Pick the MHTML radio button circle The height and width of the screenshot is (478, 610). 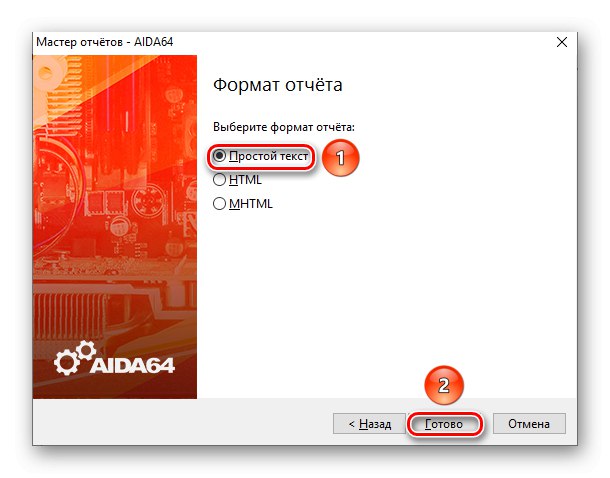point(219,203)
